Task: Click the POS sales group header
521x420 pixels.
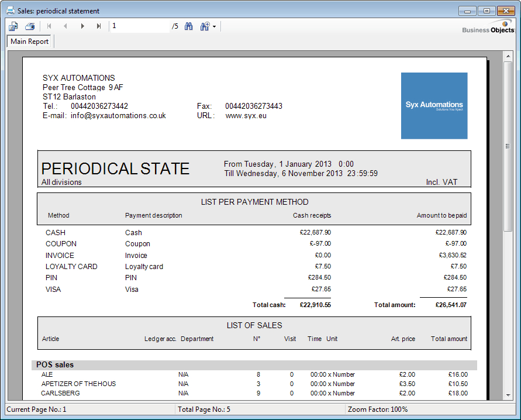Action: (55, 365)
